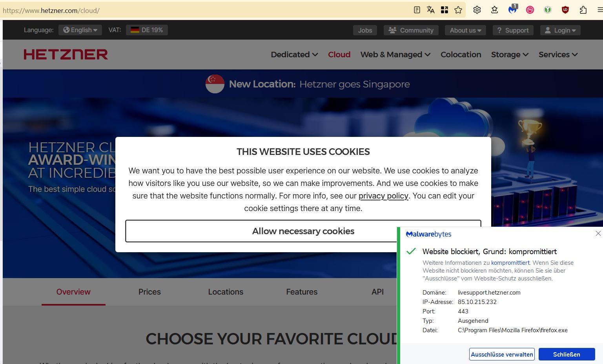Select the IP address 85.10.215.232
The width and height of the screenshot is (603, 364).
477,302
